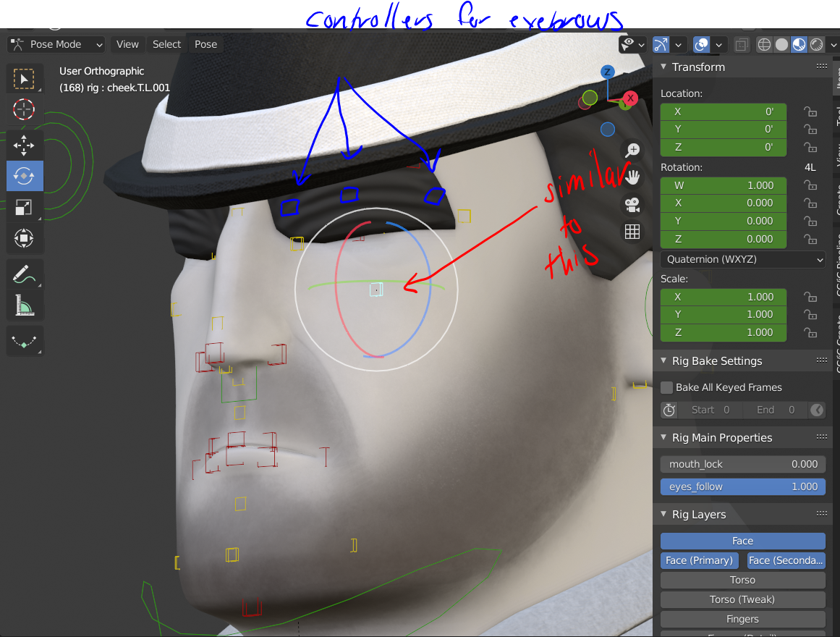The image size is (840, 637).
Task: Open the View menu
Action: click(127, 44)
